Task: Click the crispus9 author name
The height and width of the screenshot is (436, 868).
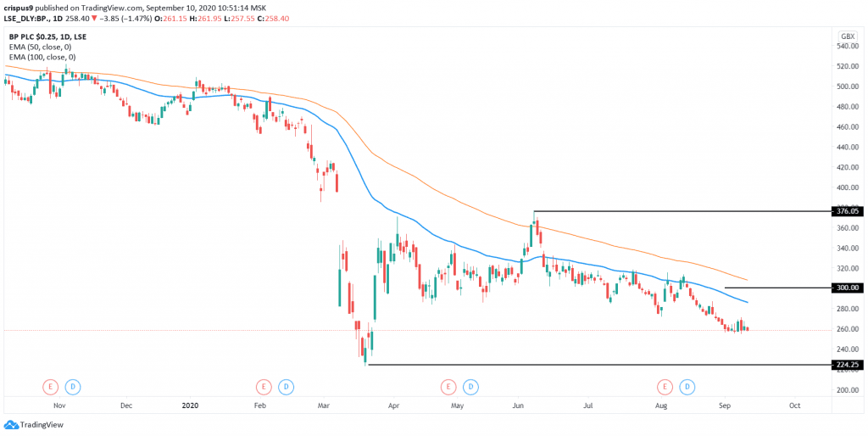Action: [19, 8]
